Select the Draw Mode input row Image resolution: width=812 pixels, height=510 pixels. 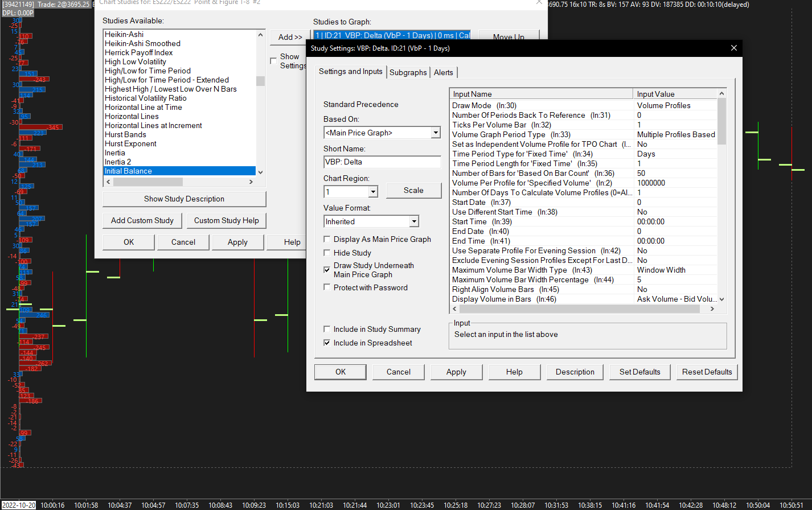click(541, 105)
